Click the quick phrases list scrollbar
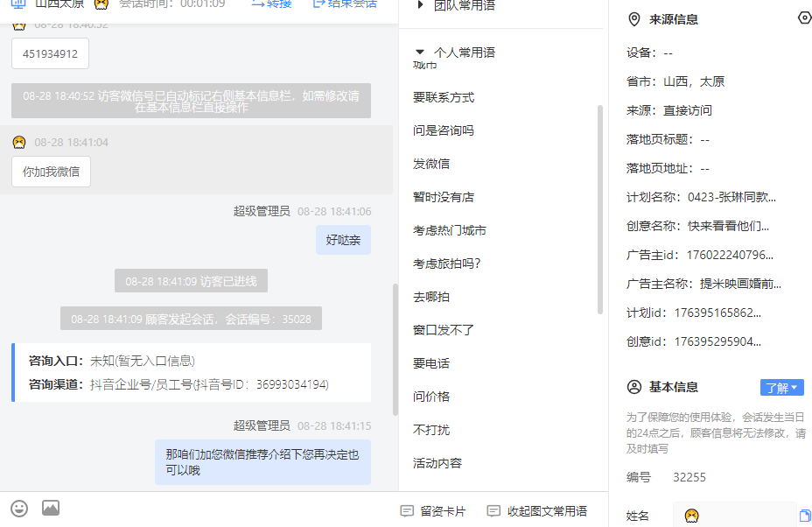The width and height of the screenshot is (812, 527). coord(600,209)
